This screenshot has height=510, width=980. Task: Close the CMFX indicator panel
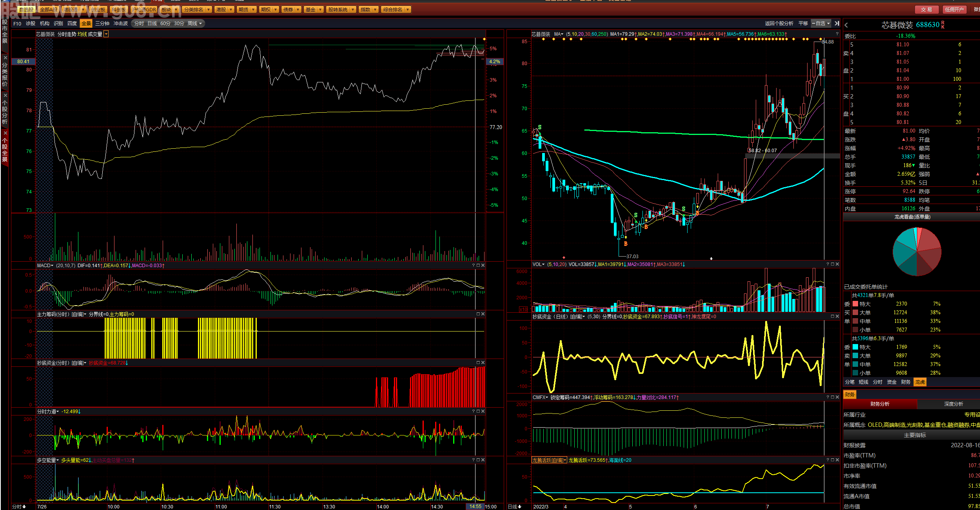point(837,397)
